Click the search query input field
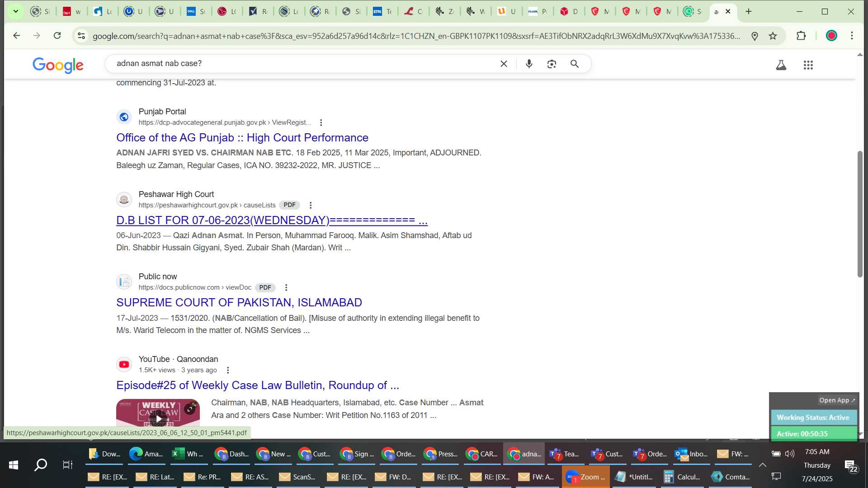Image resolution: width=868 pixels, height=488 pixels. 303,64
